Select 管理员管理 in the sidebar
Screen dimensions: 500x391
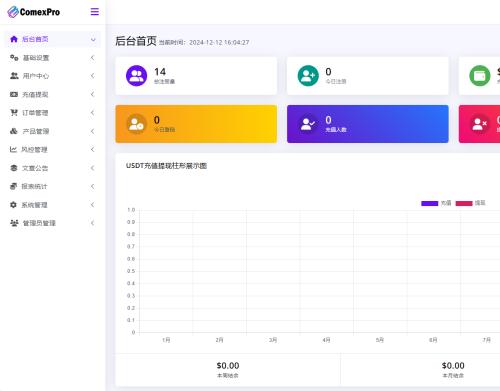(52, 223)
